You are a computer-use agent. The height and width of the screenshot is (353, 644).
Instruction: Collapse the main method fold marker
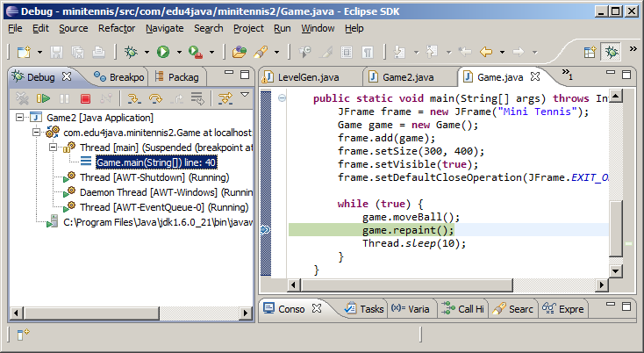point(282,98)
